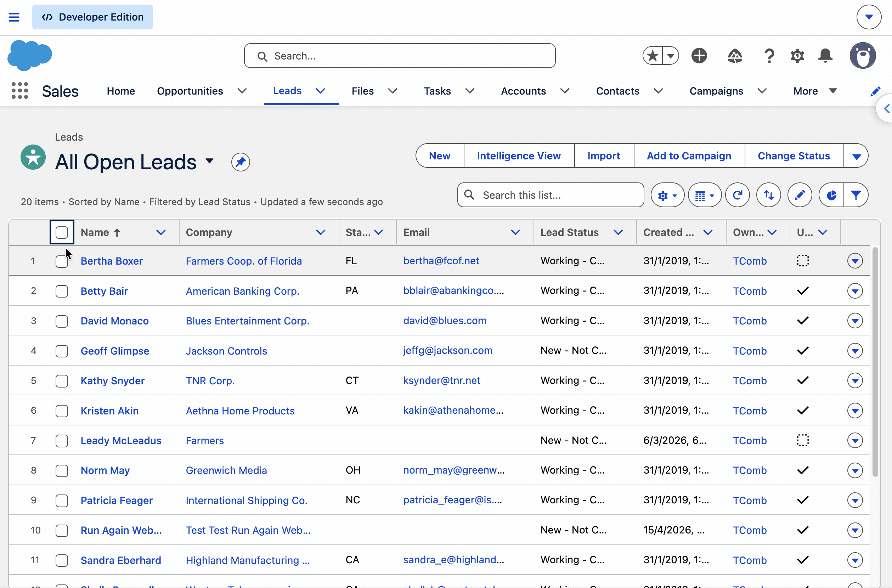This screenshot has height=588, width=892.
Task: Select the David Monaco row checkbox
Action: coord(62,321)
